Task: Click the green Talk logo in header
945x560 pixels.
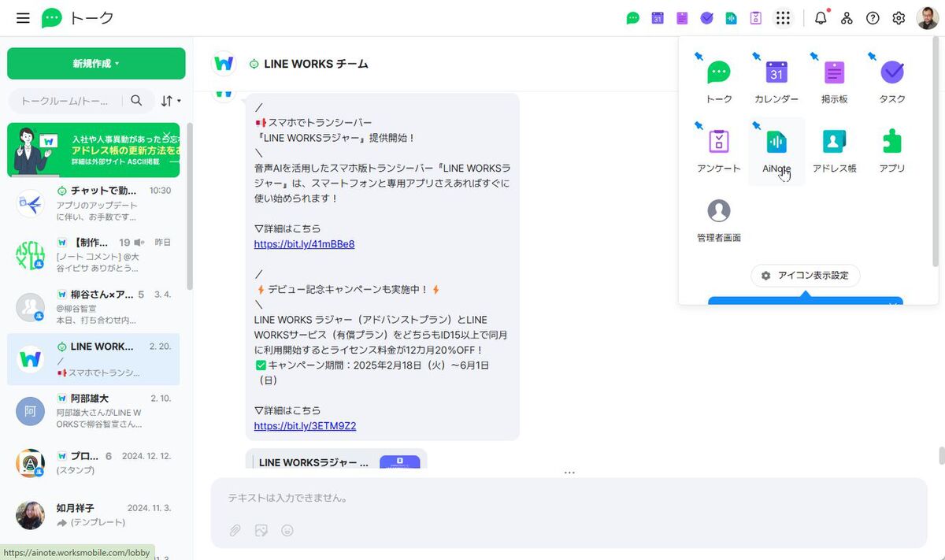Action: [52, 18]
